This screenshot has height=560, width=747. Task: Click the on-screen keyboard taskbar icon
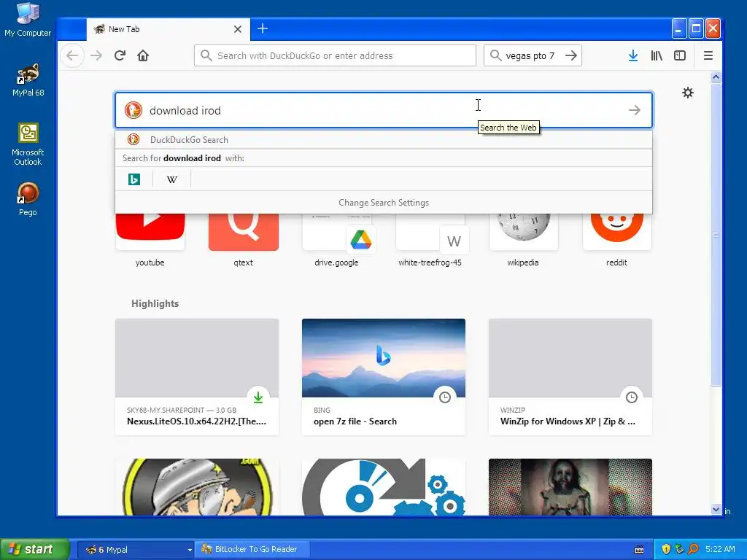[x=639, y=550]
